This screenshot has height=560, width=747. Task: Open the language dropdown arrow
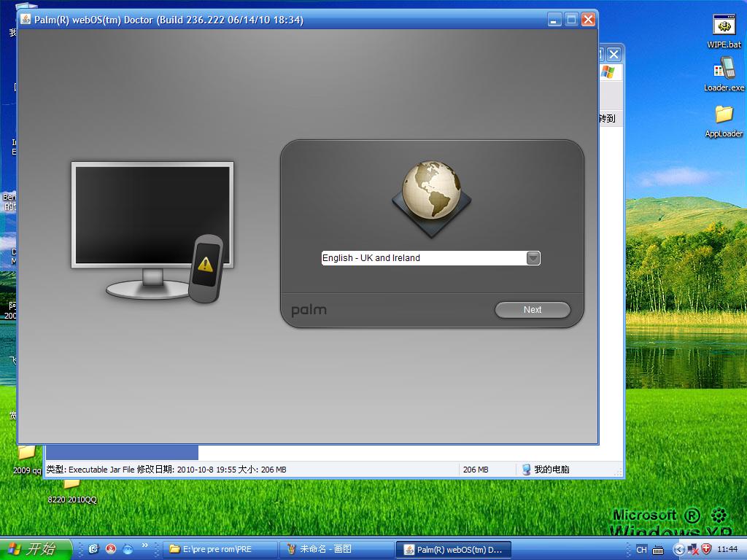(533, 258)
